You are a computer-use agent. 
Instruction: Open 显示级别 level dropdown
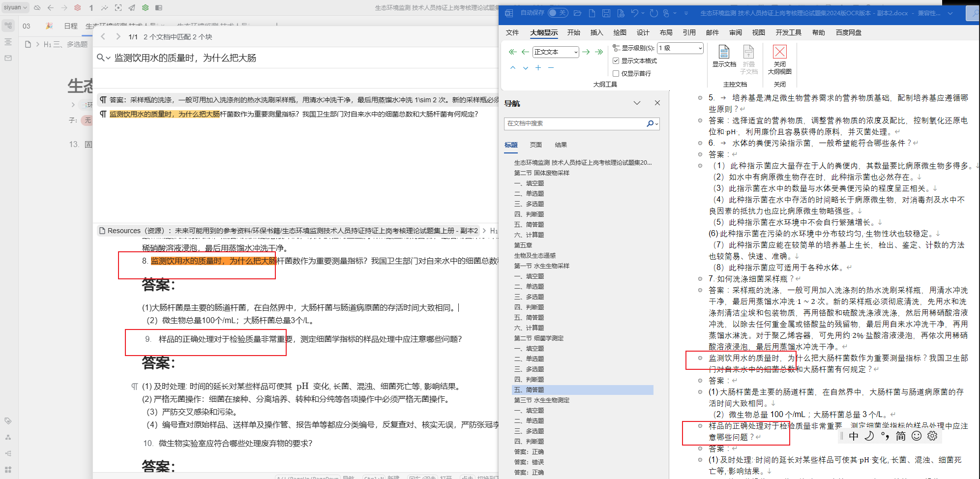681,48
